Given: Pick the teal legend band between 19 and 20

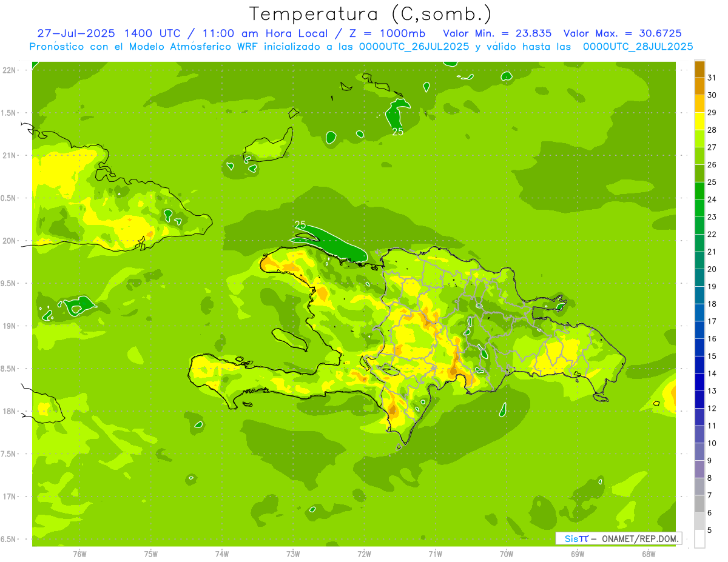Looking at the screenshot, I should click(x=699, y=278).
